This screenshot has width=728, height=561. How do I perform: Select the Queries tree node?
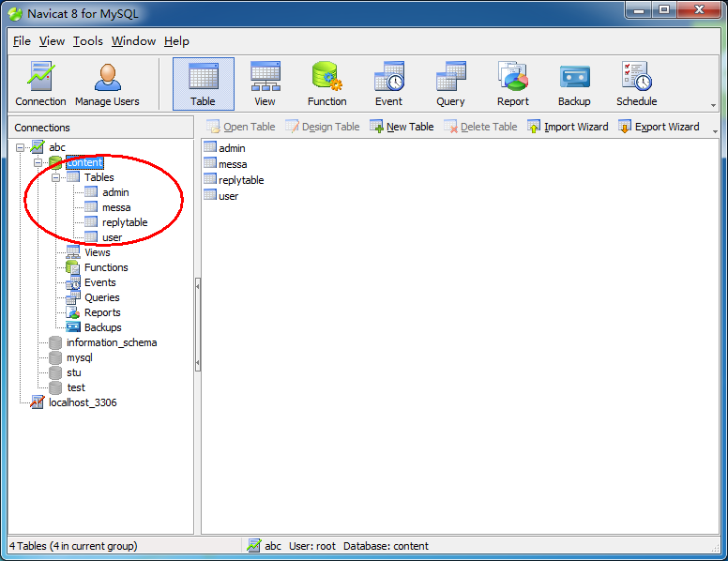(x=102, y=297)
